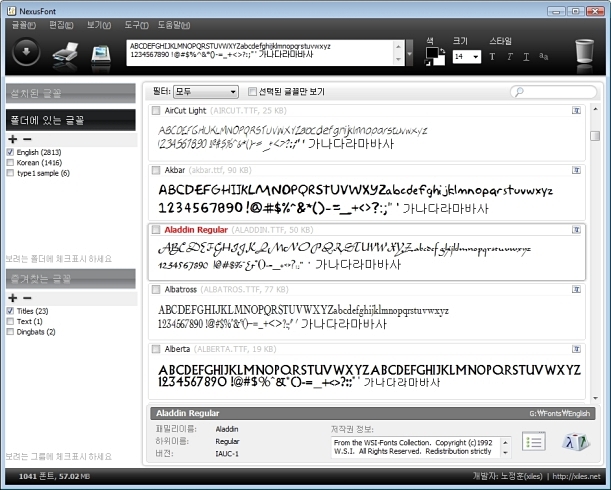
Task: Uncheck the English (2813) folder
Action: coord(10,151)
